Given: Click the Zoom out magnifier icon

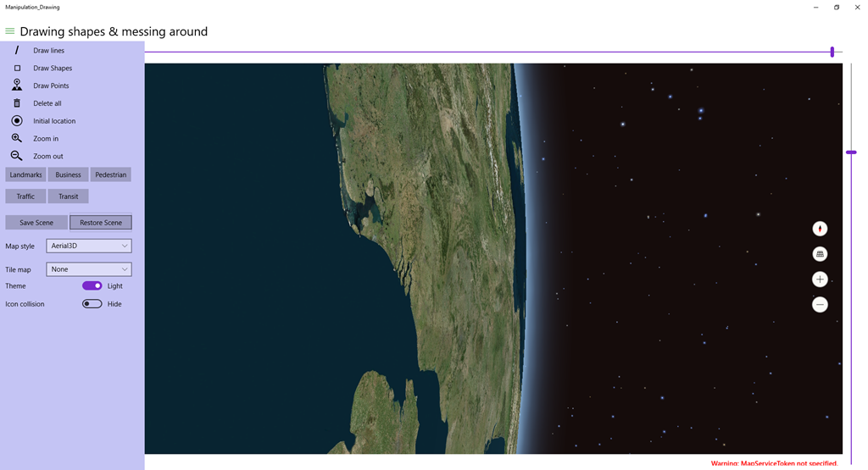Looking at the screenshot, I should click(17, 156).
